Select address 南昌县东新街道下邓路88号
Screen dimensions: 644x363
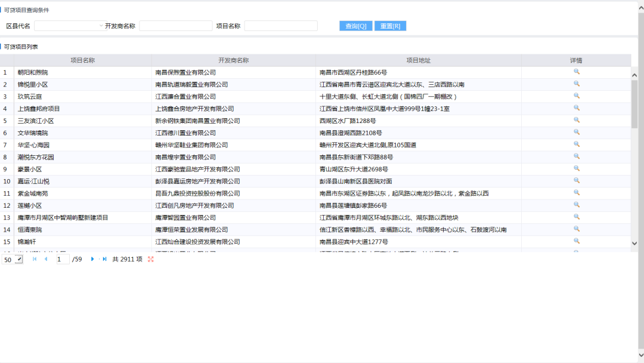point(356,157)
